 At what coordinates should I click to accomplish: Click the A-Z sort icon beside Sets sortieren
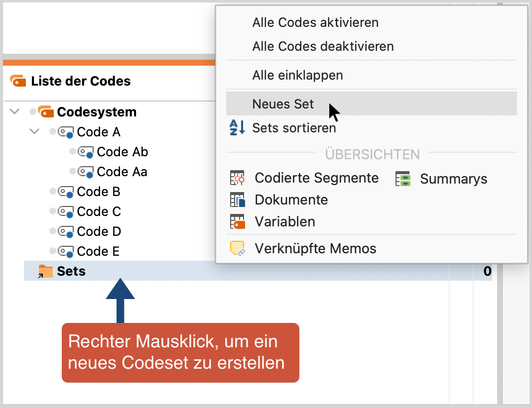237,128
